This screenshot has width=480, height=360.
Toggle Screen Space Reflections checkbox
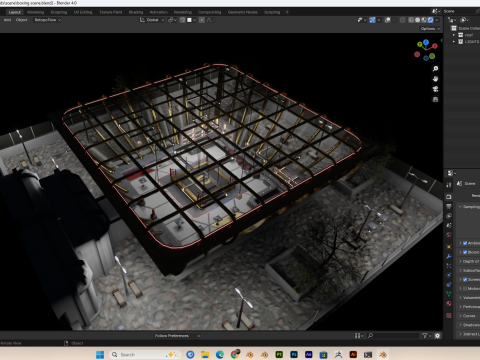465,279
